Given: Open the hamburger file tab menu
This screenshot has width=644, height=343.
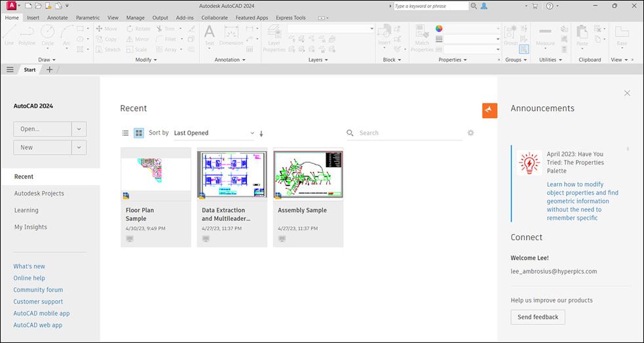Looking at the screenshot, I should pyautogui.click(x=10, y=70).
